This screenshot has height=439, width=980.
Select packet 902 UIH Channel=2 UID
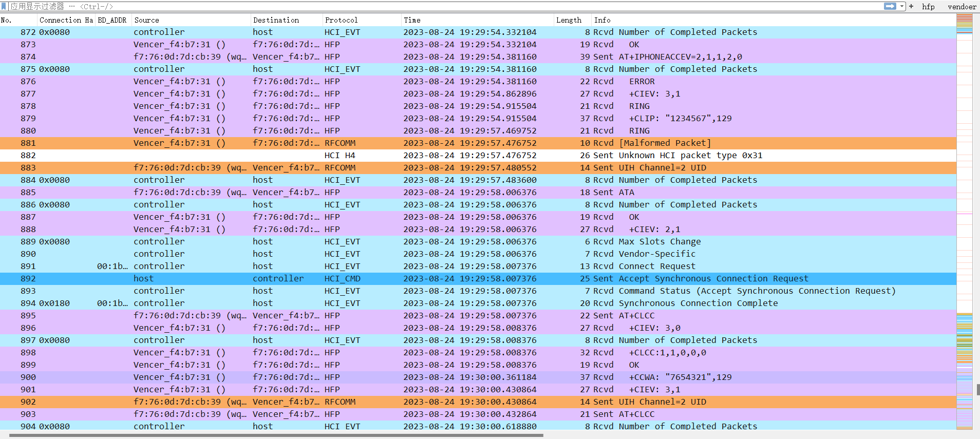coord(478,402)
